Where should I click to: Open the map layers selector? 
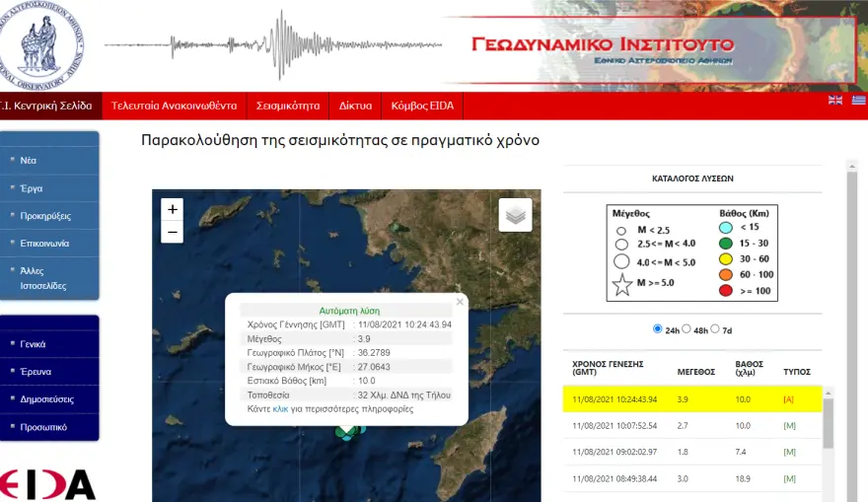pyautogui.click(x=515, y=214)
